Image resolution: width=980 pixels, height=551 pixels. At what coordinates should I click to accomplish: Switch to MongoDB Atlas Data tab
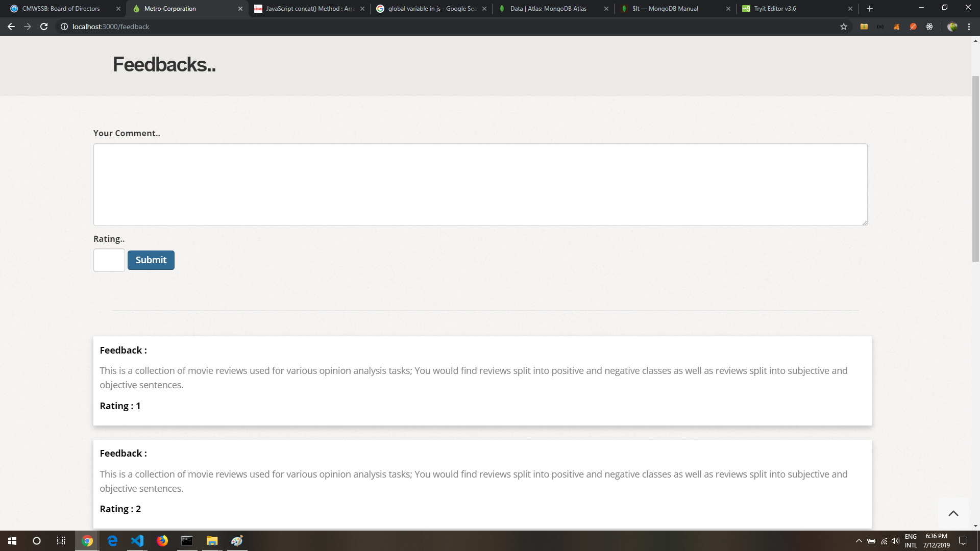(x=554, y=9)
